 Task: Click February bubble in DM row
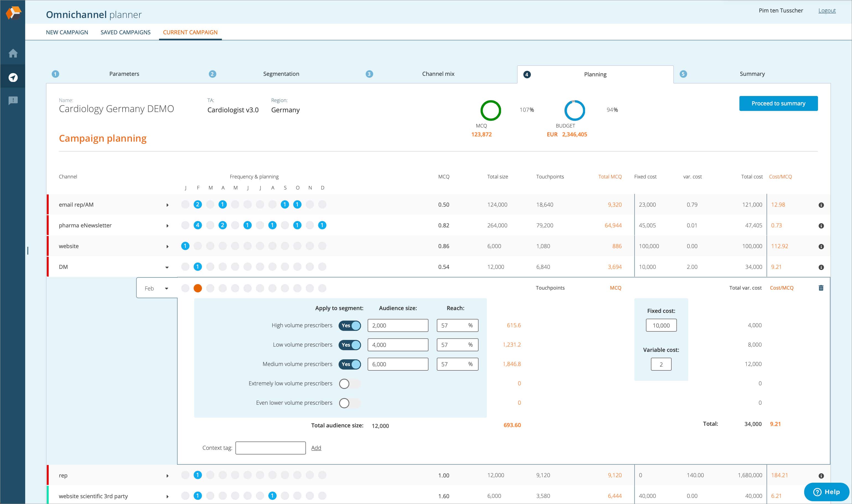pos(198,267)
